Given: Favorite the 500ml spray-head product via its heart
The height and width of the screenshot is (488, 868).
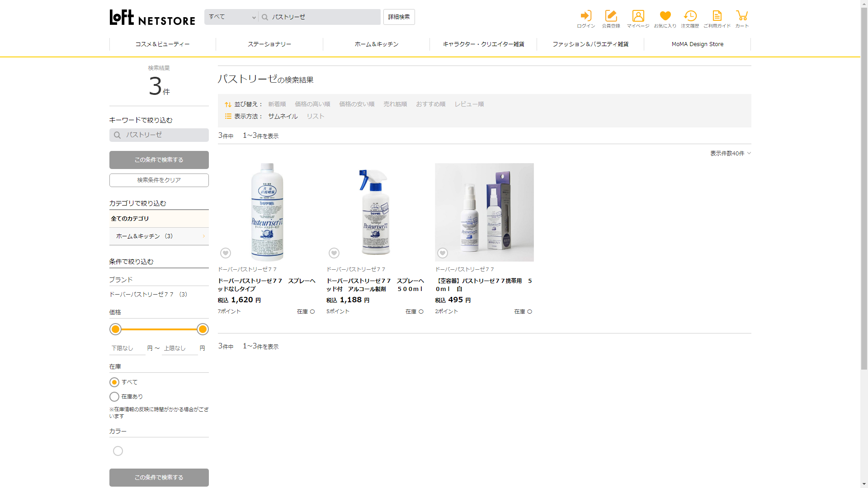Looking at the screenshot, I should pyautogui.click(x=334, y=253).
